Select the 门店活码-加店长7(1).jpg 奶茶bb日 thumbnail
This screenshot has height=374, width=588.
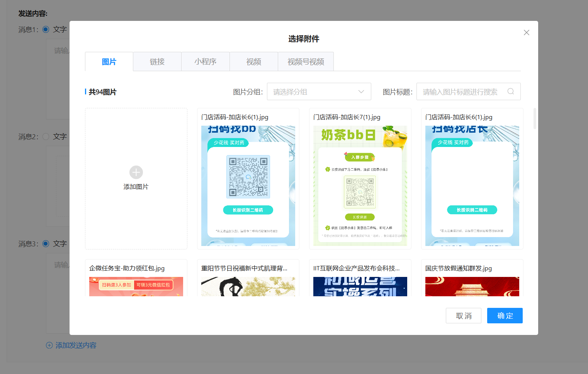pyautogui.click(x=360, y=186)
